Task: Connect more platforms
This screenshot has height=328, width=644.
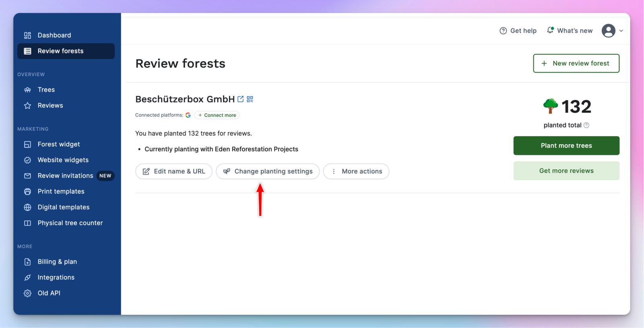Action: pyautogui.click(x=217, y=115)
